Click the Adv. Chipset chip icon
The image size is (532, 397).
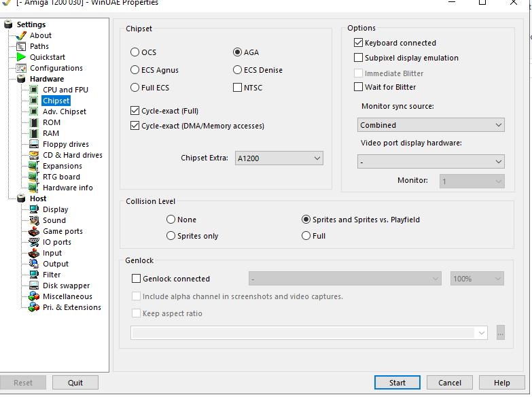[34, 111]
